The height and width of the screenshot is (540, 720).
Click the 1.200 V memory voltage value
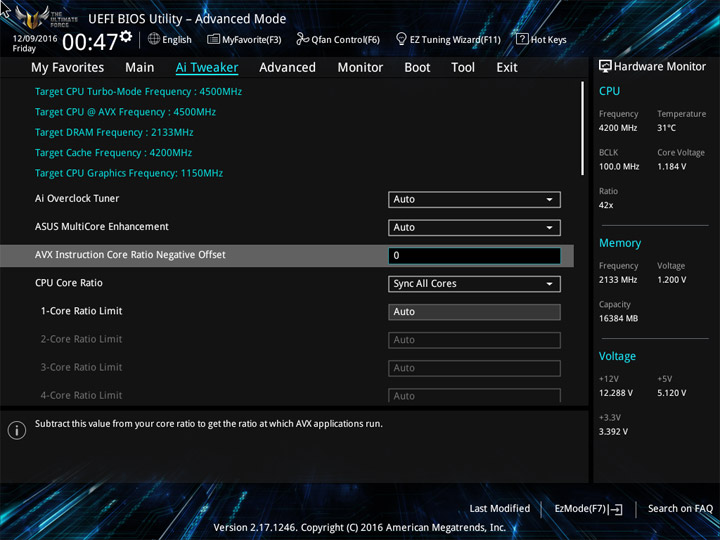pos(672,280)
